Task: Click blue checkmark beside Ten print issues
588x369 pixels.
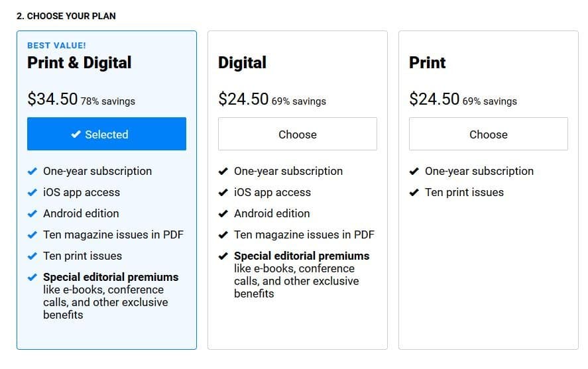Action: click(32, 256)
